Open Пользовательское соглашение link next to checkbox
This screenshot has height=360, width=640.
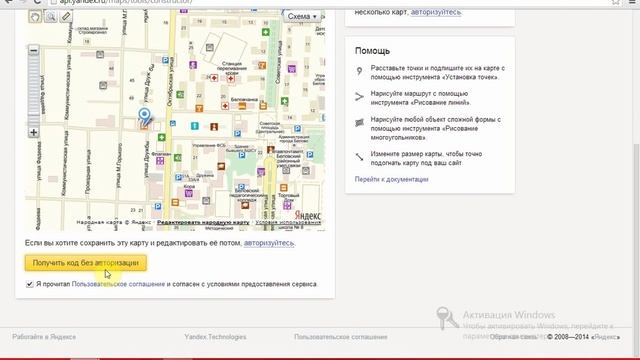118,284
